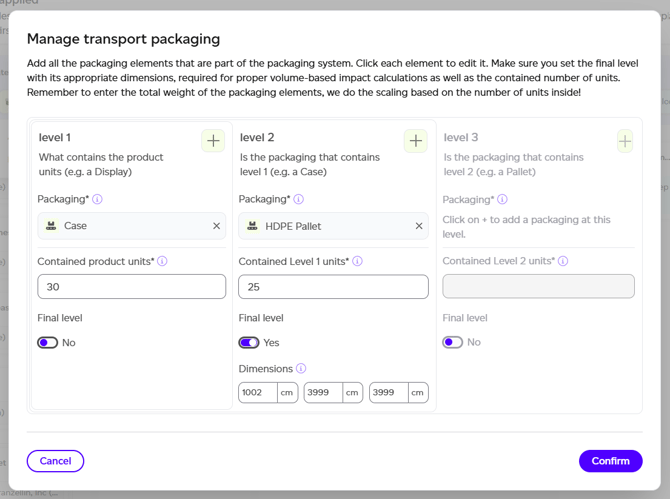Click the level 3 plus icon

pyautogui.click(x=625, y=141)
